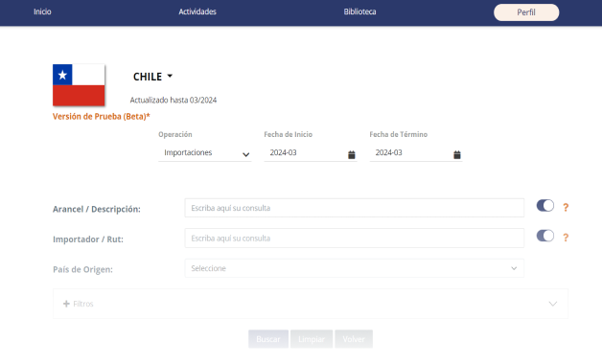Focus the Importador / Rut query field
Screen dimensions: 602x364
[355, 239]
